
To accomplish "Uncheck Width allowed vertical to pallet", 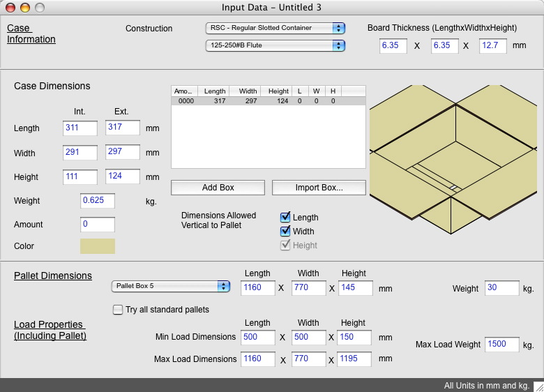I will tap(285, 231).
